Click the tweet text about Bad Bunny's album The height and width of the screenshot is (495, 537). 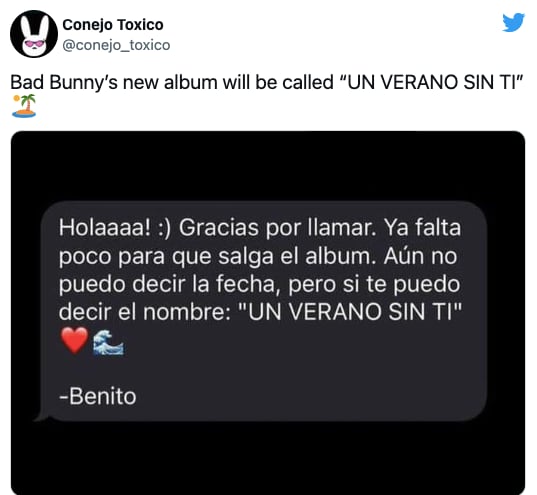(x=266, y=82)
